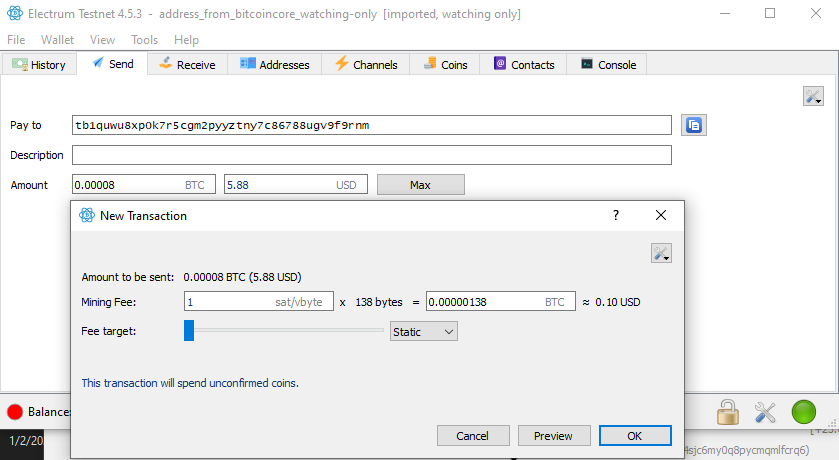Open the View menu
The image size is (839, 460).
point(102,40)
